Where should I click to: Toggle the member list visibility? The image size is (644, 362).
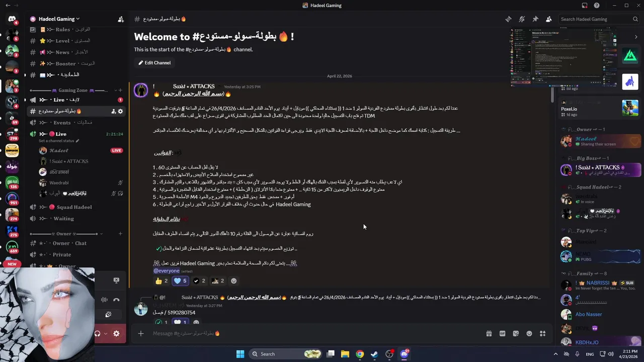(549, 19)
